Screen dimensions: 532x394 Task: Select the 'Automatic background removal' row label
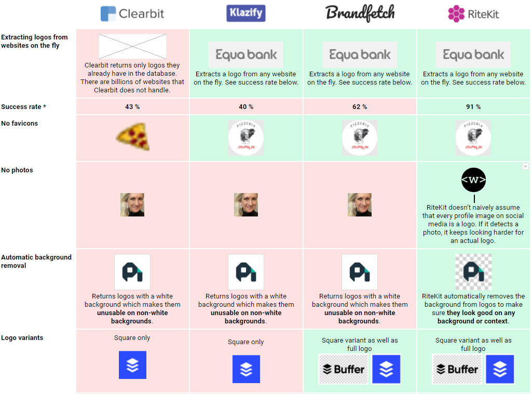coord(36,261)
